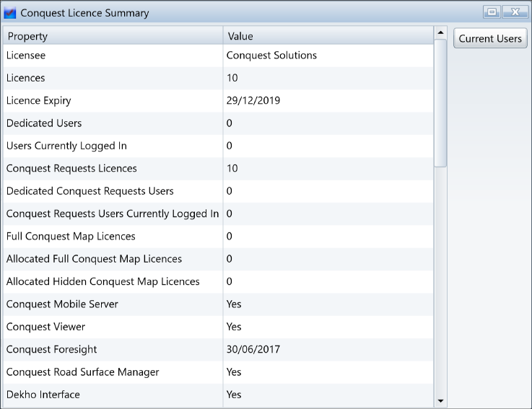Select the Licences property row
Image resolution: width=532 pixels, height=409 pixels.
(218, 78)
